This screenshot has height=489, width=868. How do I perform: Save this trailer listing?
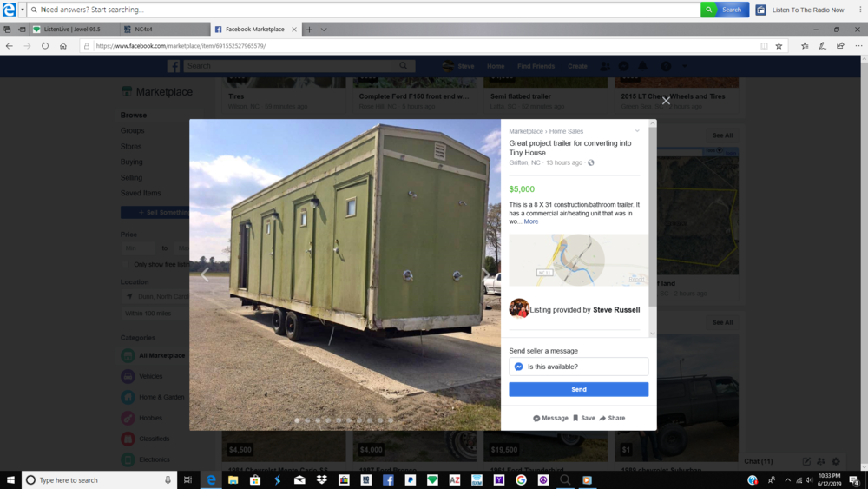click(x=584, y=418)
